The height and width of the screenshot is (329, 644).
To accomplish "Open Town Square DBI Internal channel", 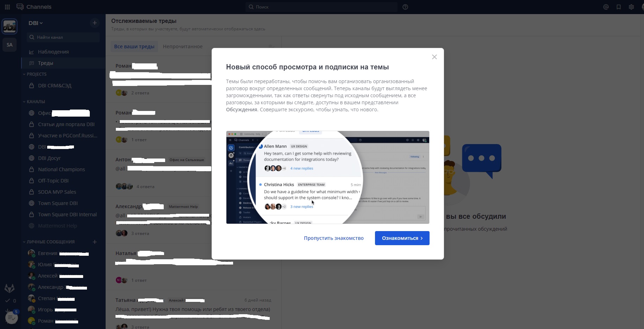I will click(63, 215).
